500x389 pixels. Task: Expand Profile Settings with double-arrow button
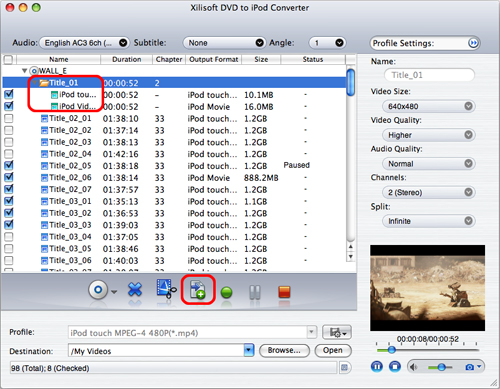[473, 43]
